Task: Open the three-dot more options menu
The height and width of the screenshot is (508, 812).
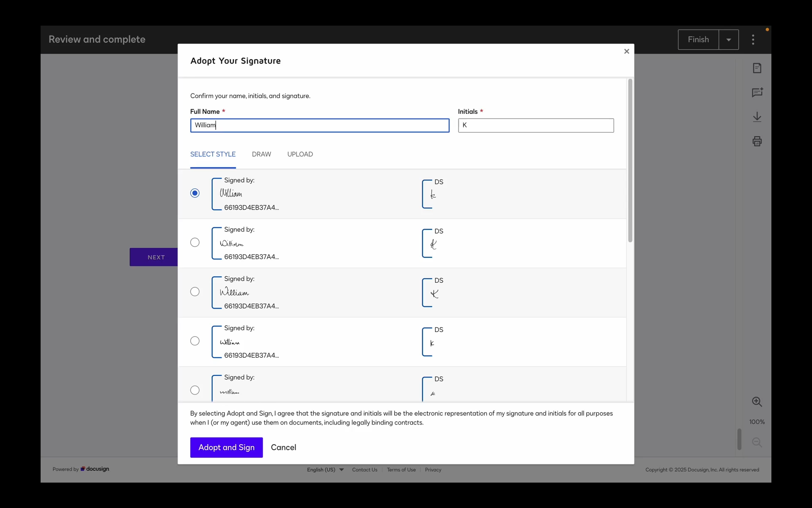Action: point(753,40)
